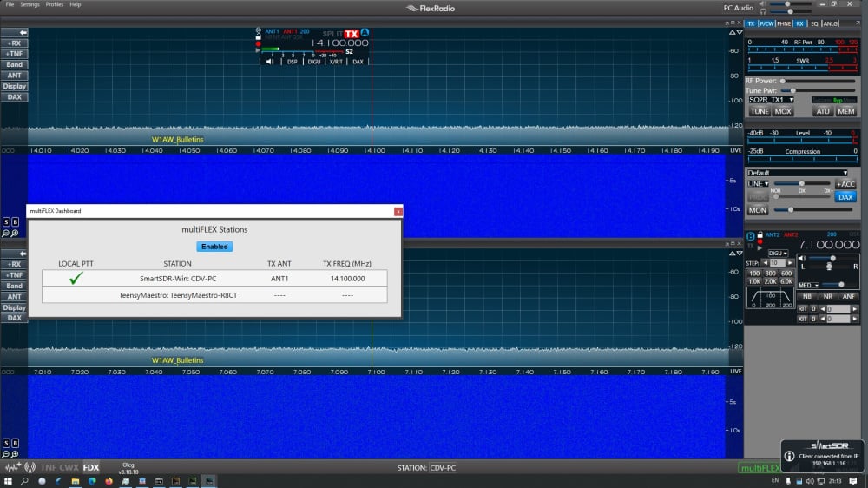The height and width of the screenshot is (488, 868).
Task: Click the MOX button
Action: tap(783, 111)
